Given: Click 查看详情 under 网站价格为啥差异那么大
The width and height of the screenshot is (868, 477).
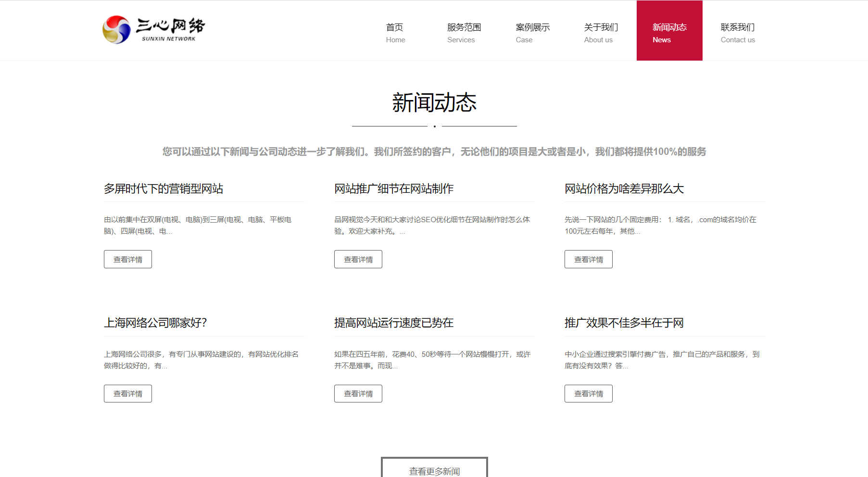Looking at the screenshot, I should click(589, 259).
